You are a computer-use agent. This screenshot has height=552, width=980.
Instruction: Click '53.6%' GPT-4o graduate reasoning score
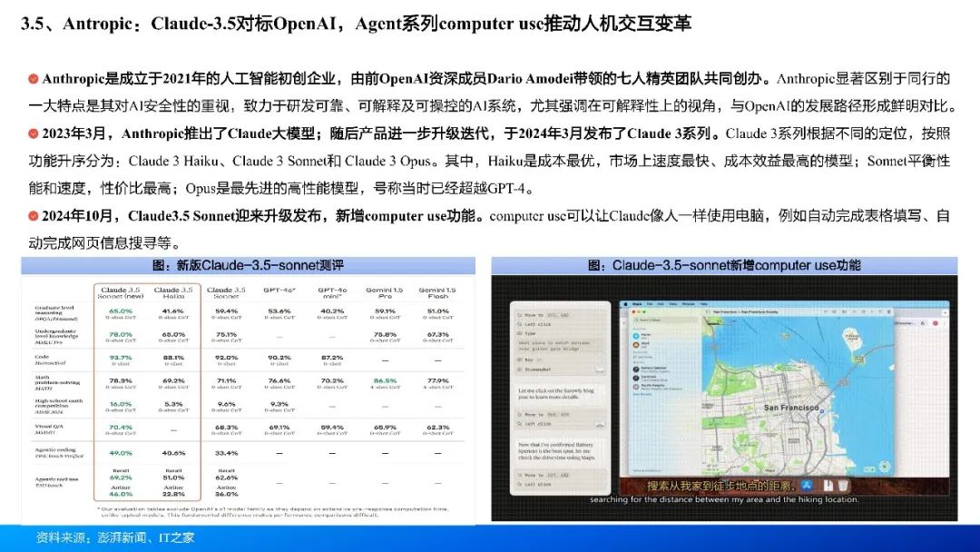point(279,310)
